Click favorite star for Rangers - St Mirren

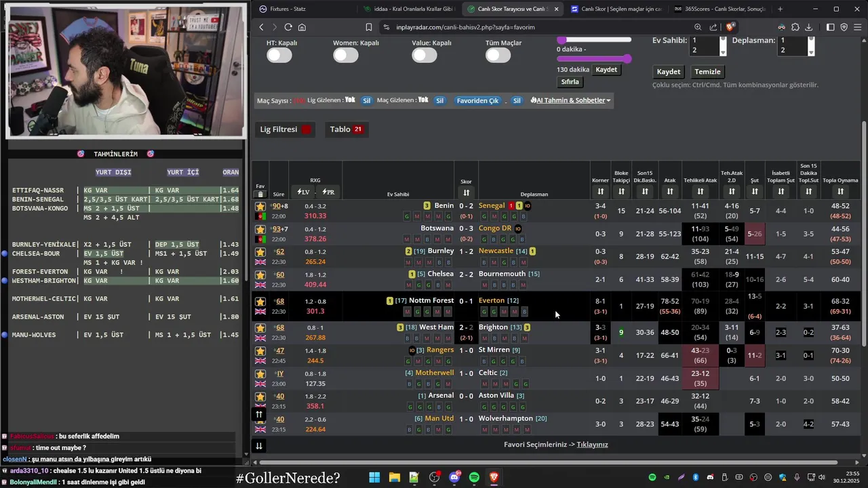coord(260,351)
